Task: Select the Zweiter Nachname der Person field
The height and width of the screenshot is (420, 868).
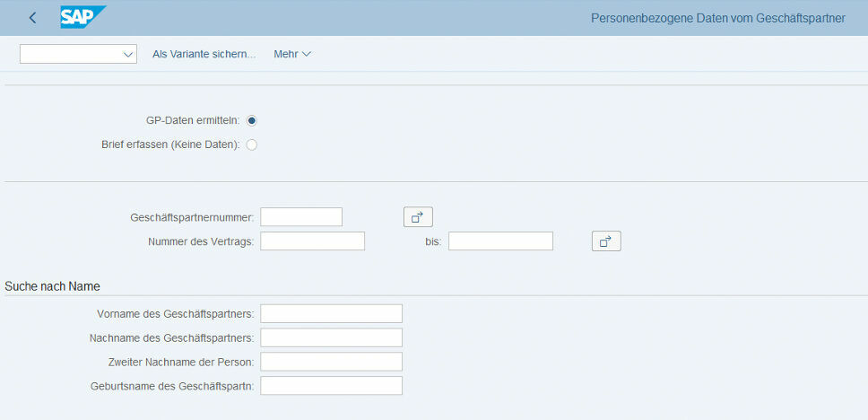Action: pos(331,362)
